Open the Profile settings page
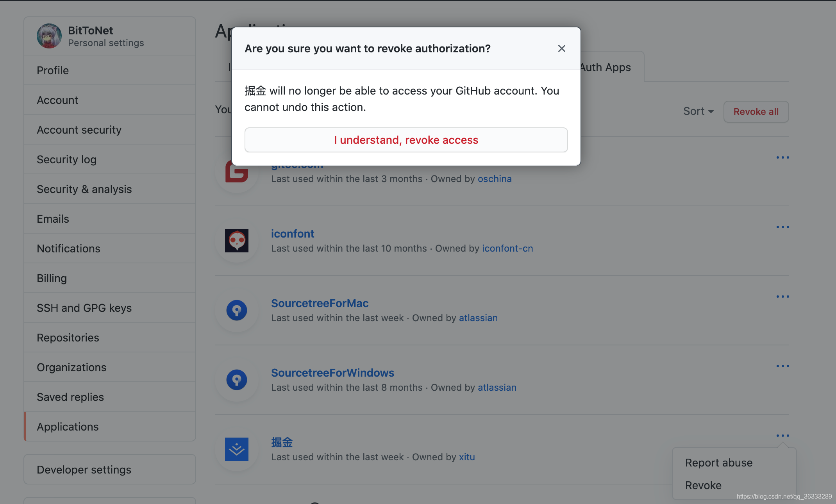This screenshot has height=504, width=836. click(x=110, y=70)
